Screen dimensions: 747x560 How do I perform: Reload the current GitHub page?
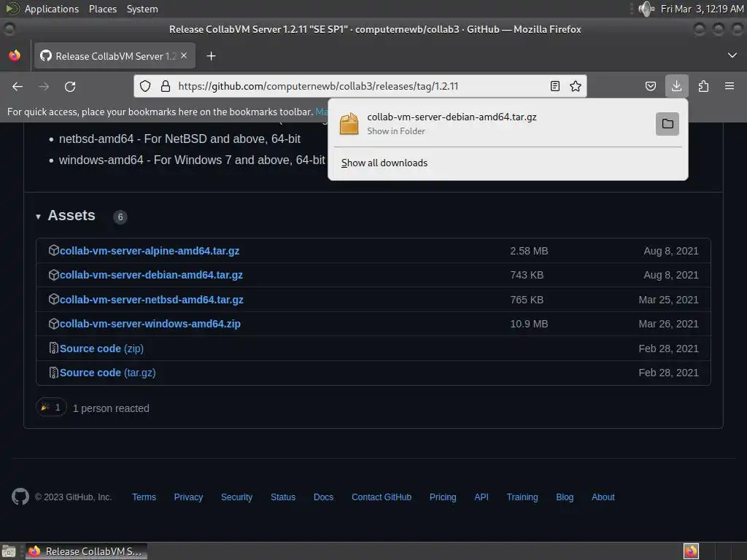pos(70,86)
